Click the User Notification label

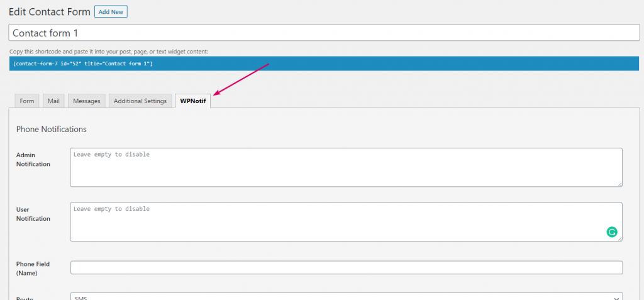pyautogui.click(x=33, y=214)
